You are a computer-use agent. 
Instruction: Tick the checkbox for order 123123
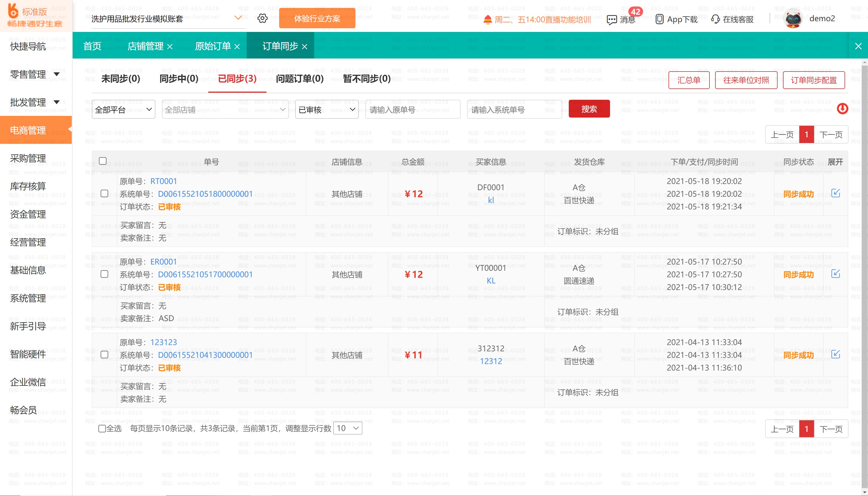tap(105, 355)
